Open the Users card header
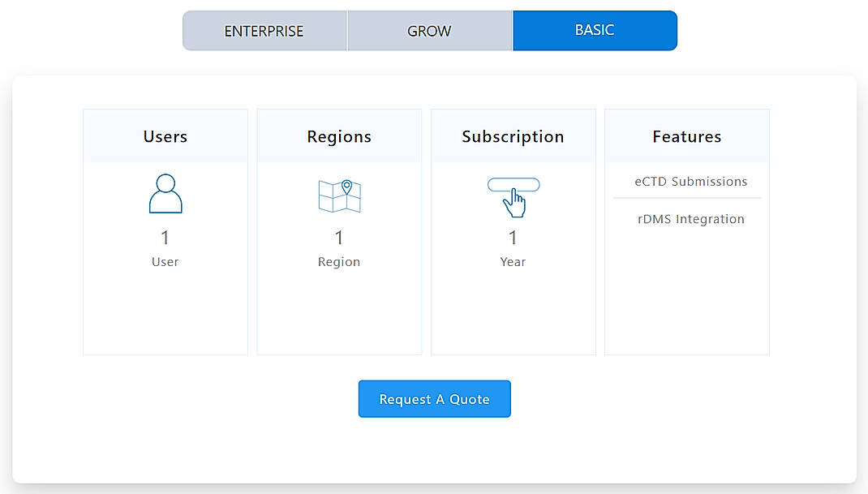 [x=165, y=136]
